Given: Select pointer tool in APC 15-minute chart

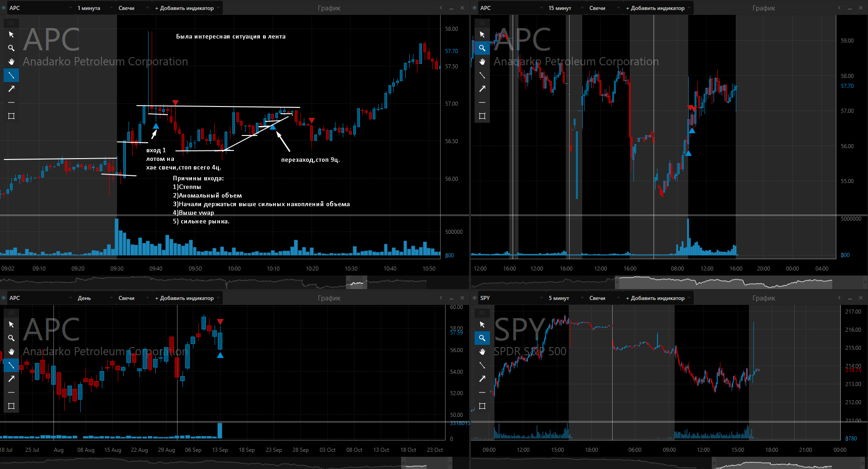Looking at the screenshot, I should (482, 34).
